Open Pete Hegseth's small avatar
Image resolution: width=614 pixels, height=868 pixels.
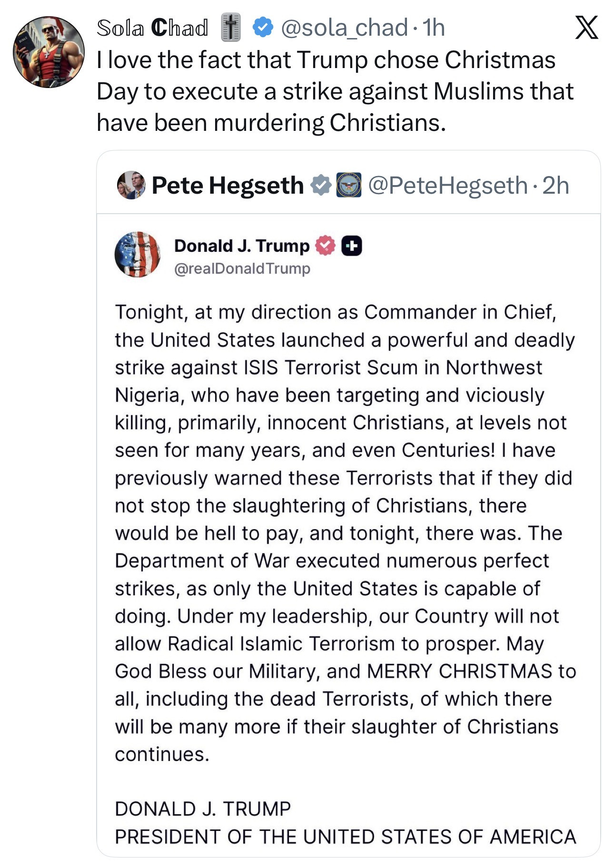tap(131, 185)
